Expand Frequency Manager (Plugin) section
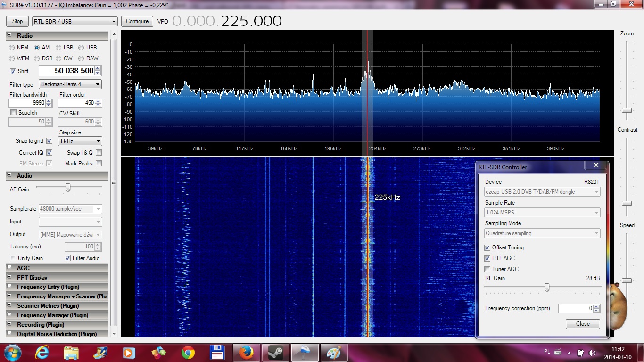Screen dimensions: 644x362 [9, 314]
